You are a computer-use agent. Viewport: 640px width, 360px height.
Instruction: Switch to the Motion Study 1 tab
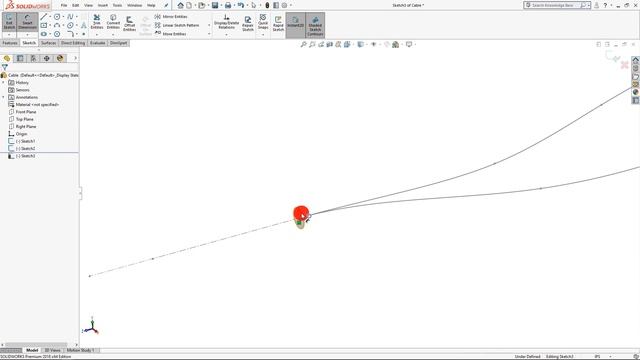80,350
